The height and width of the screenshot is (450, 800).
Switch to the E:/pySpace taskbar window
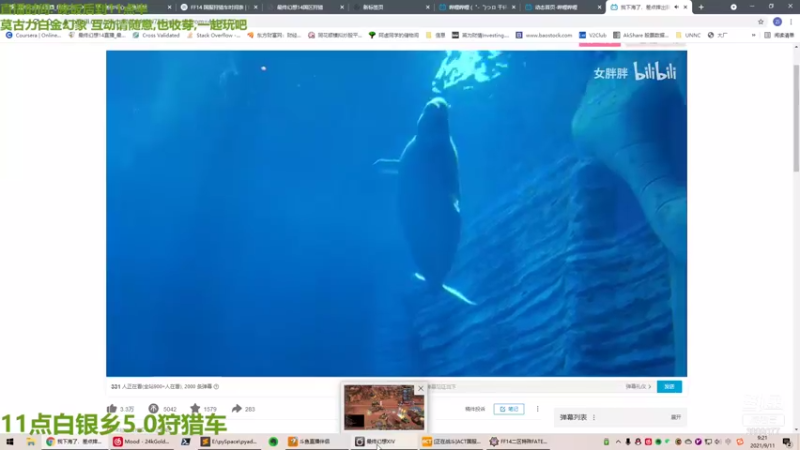(x=230, y=441)
